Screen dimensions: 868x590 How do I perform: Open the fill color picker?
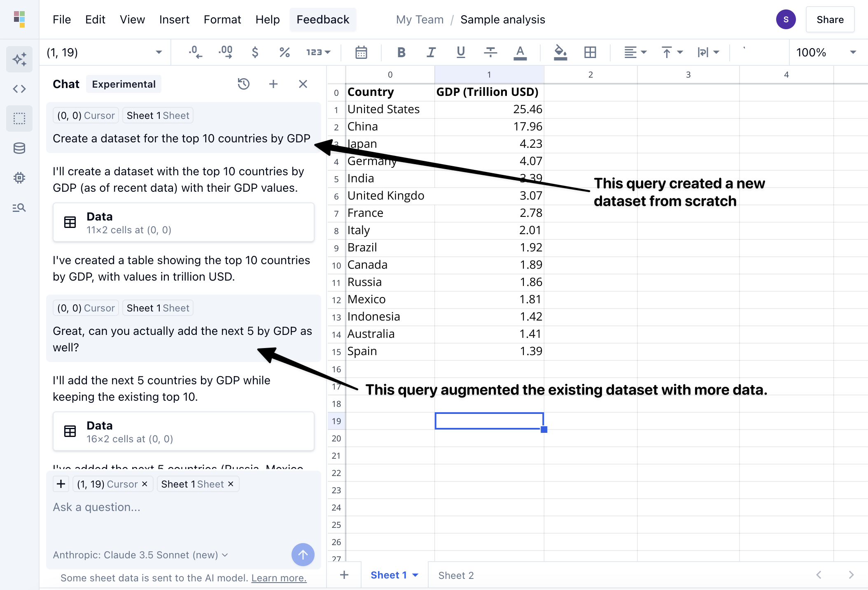coord(560,52)
